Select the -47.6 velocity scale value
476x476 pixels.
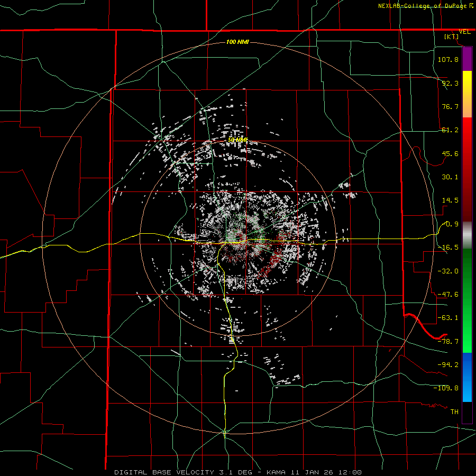click(x=448, y=295)
